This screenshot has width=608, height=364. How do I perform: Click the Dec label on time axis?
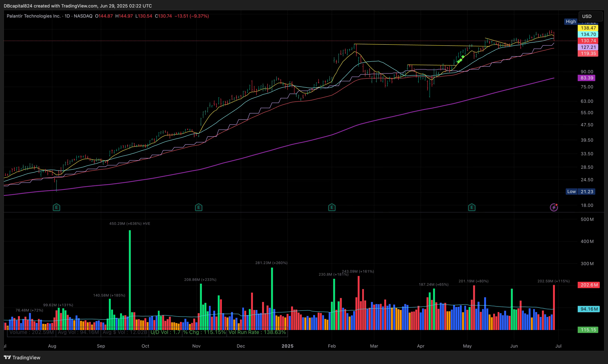pyautogui.click(x=241, y=346)
